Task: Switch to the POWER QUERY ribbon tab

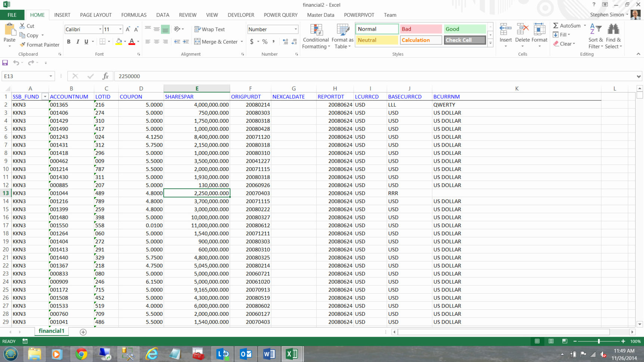Action: (x=280, y=15)
